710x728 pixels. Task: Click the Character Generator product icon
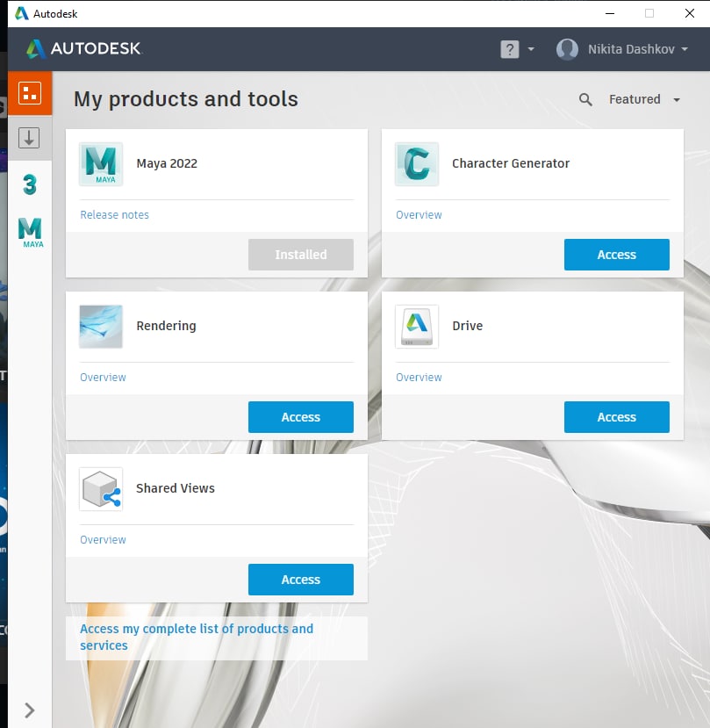417,164
